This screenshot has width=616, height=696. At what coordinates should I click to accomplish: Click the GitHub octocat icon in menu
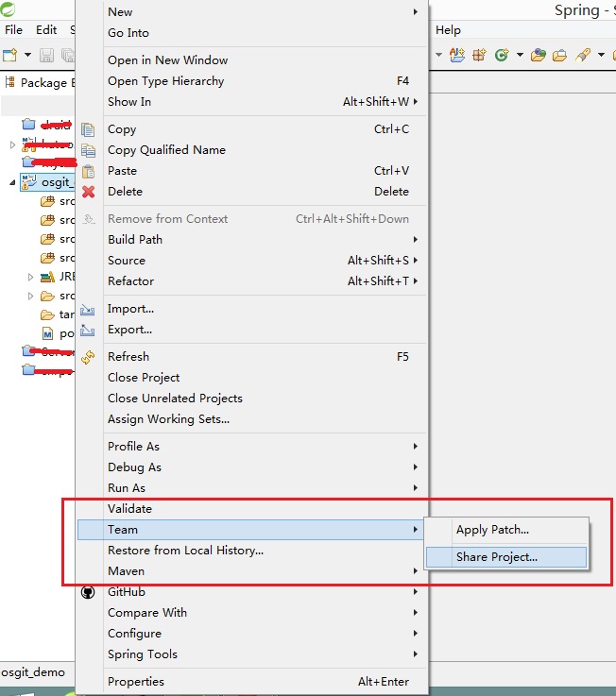89,592
